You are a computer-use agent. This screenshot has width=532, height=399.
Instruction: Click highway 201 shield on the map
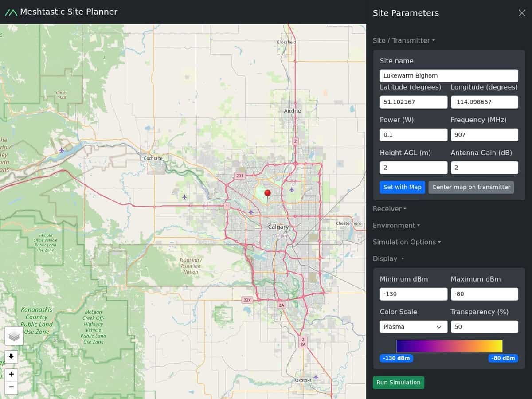tap(240, 176)
